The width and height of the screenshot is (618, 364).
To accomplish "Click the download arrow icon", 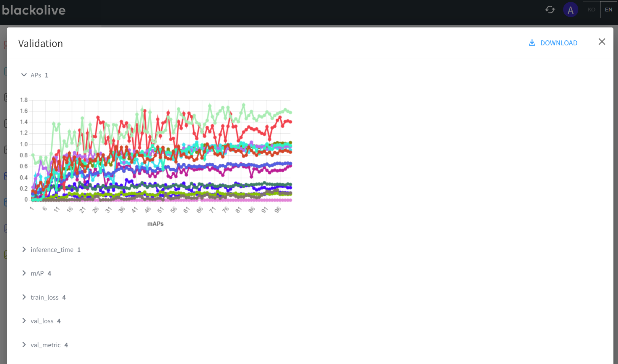I will pos(532,43).
